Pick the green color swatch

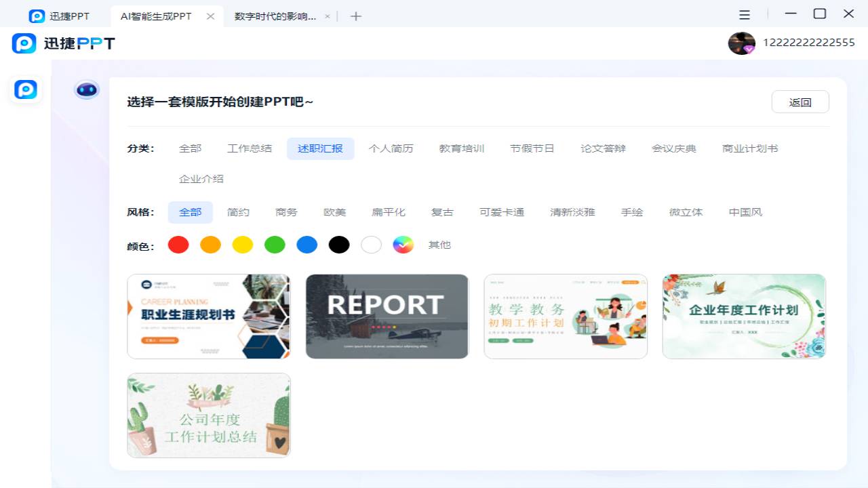[275, 245]
